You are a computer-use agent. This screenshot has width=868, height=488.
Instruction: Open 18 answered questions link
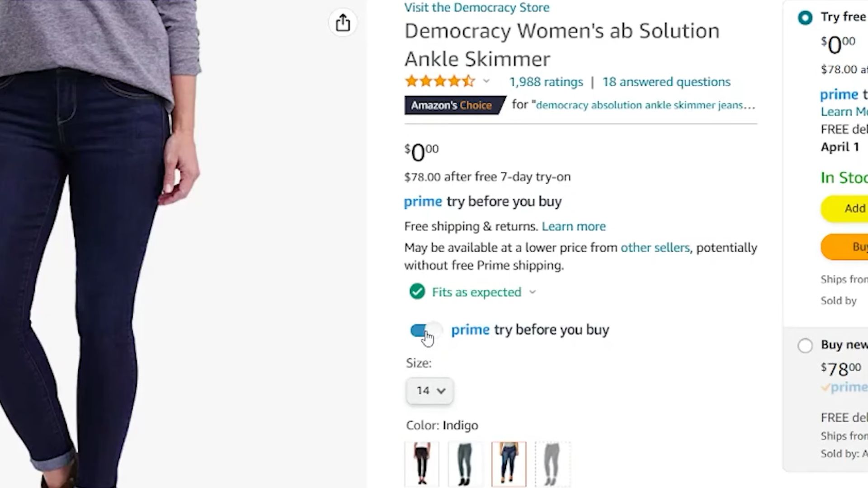[666, 82]
